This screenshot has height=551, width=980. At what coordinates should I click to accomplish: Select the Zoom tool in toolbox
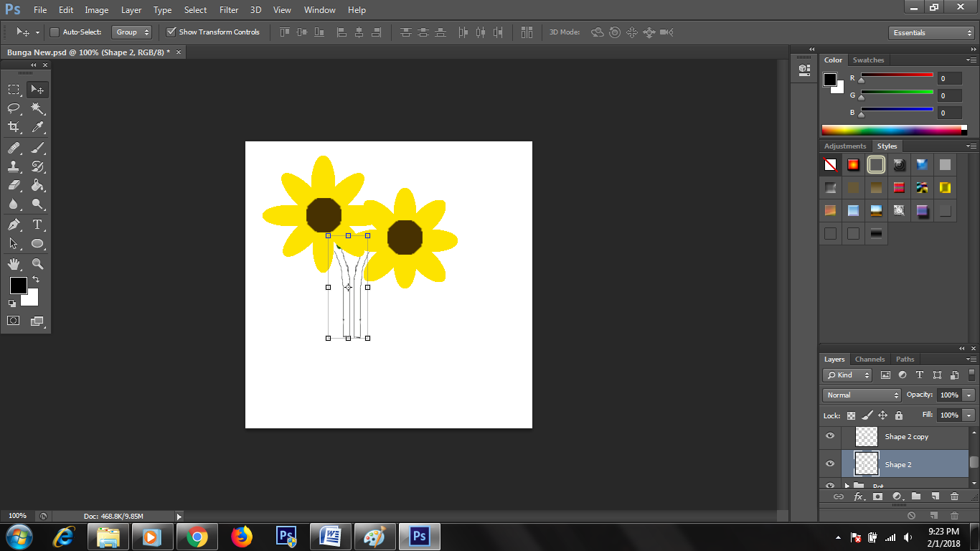pyautogui.click(x=37, y=264)
